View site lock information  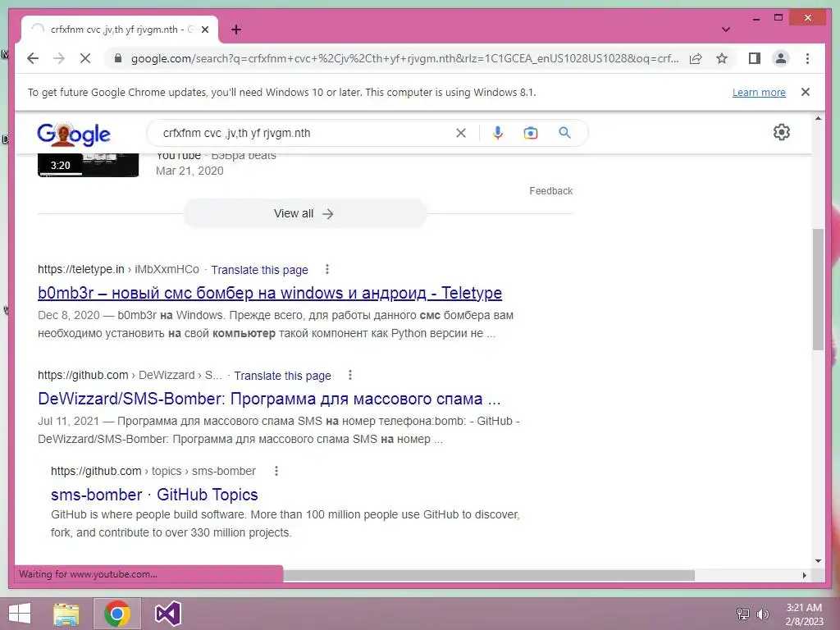(x=118, y=58)
